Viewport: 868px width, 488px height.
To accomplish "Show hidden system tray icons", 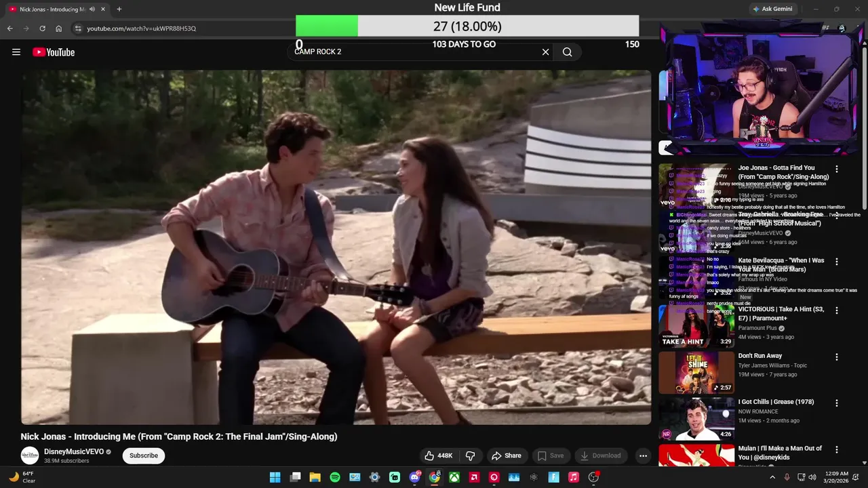I will [x=772, y=477].
